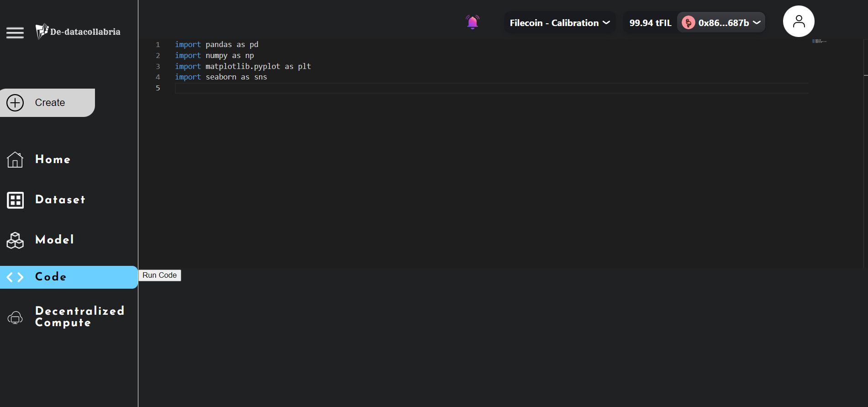Click the Model cubes icon
Image resolution: width=868 pixels, height=407 pixels.
pyautogui.click(x=15, y=240)
